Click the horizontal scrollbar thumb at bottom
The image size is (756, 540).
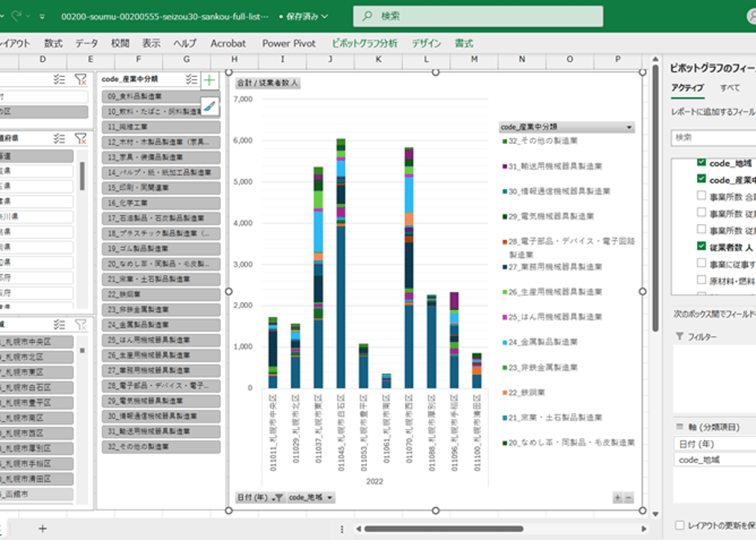click(x=443, y=529)
